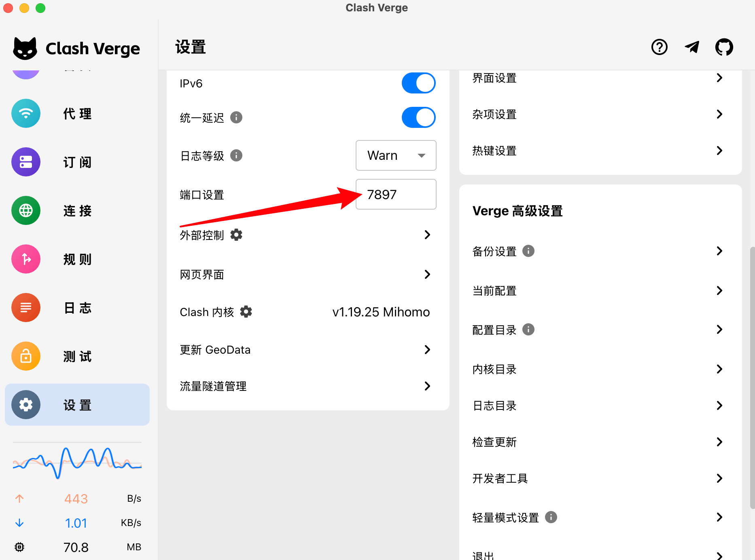Go to the 规则 page
The height and width of the screenshot is (560, 755).
[x=77, y=259]
